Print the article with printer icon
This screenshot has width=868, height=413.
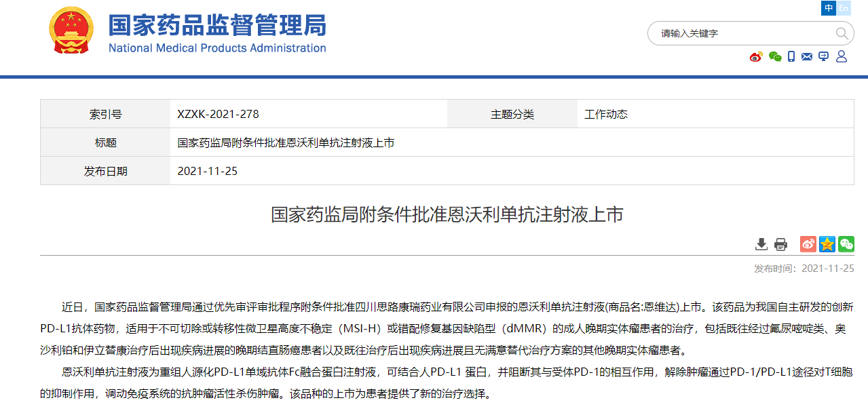(x=781, y=244)
